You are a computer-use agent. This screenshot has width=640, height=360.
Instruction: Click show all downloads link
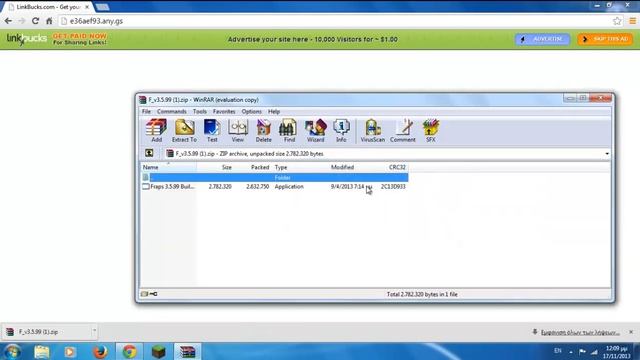pos(580,332)
